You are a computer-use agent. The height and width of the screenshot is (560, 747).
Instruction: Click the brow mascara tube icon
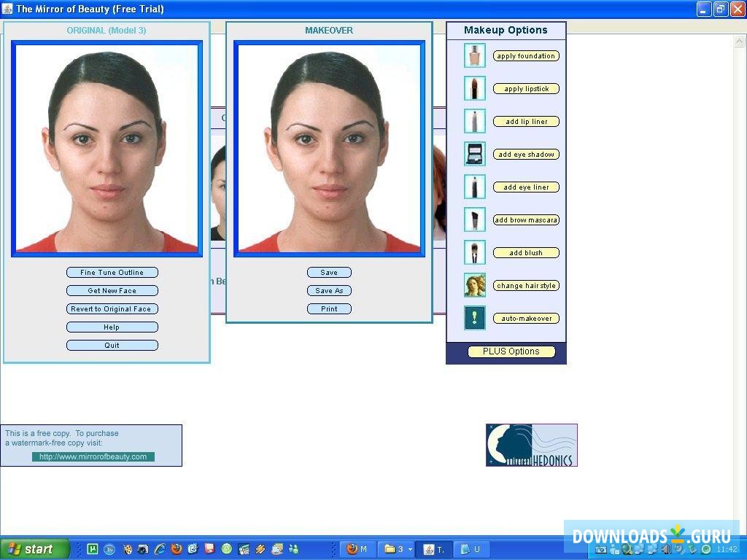(x=474, y=219)
